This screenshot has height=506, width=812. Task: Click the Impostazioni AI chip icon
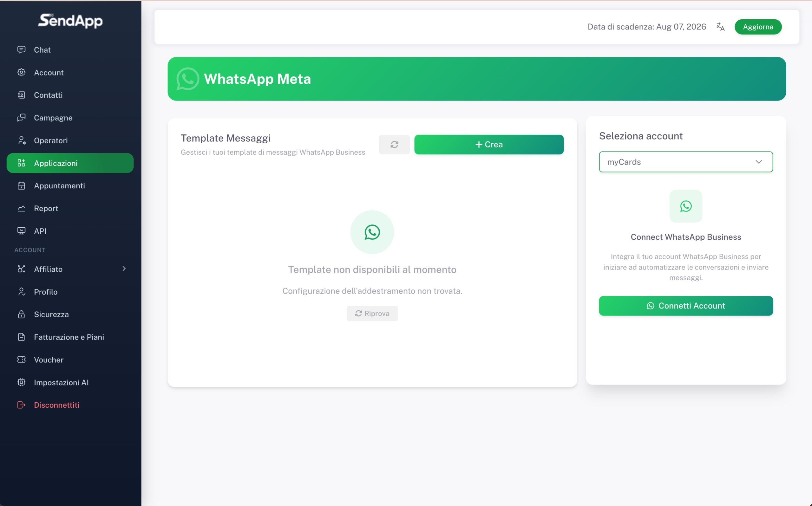[x=22, y=382]
